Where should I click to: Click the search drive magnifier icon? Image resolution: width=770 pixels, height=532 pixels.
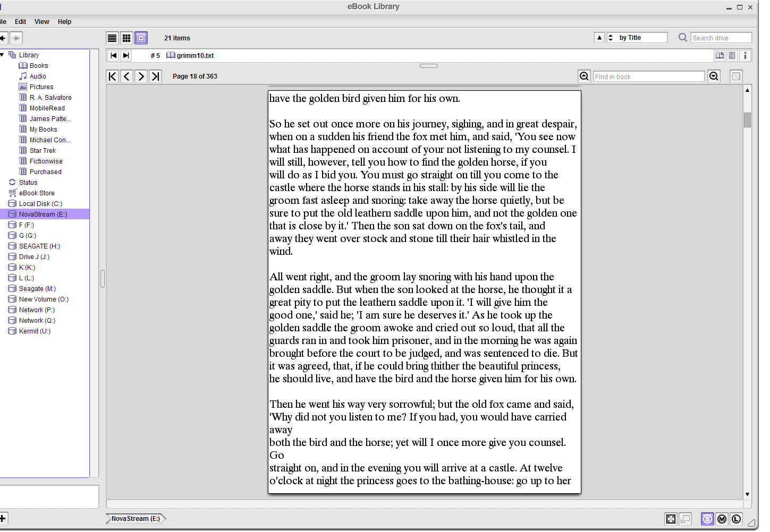(x=683, y=37)
